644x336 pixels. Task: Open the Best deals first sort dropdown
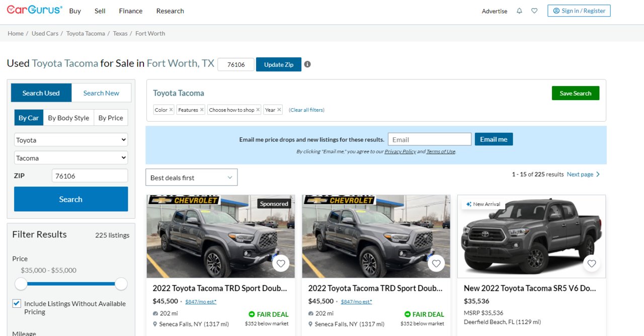point(191,178)
